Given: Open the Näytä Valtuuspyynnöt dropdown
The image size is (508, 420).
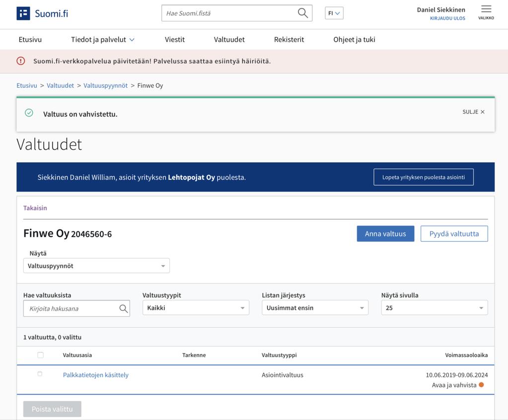Looking at the screenshot, I should tap(96, 266).
